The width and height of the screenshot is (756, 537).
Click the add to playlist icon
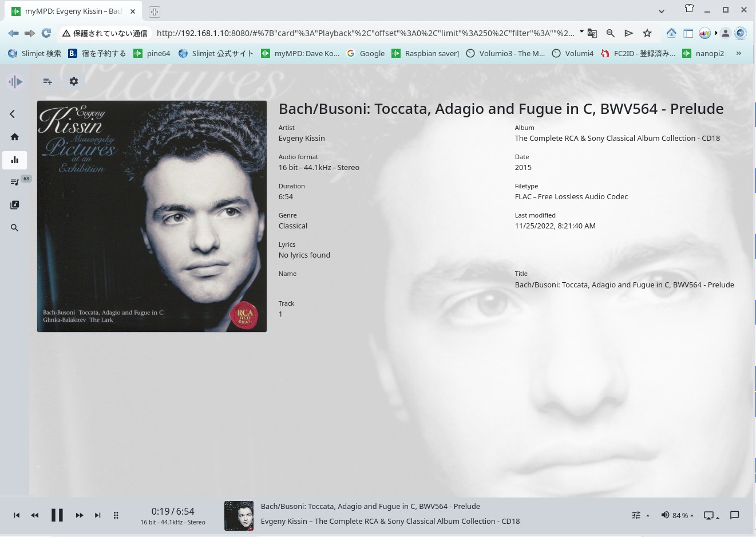click(x=48, y=81)
